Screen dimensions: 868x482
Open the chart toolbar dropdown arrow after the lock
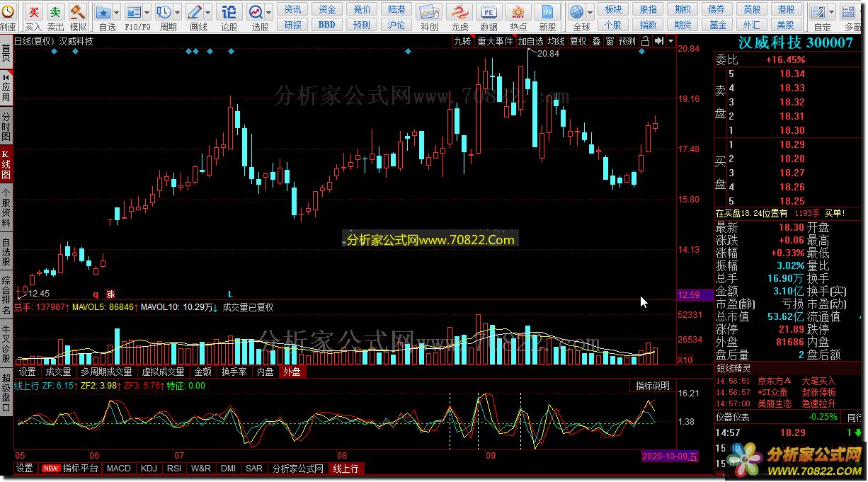670,41
